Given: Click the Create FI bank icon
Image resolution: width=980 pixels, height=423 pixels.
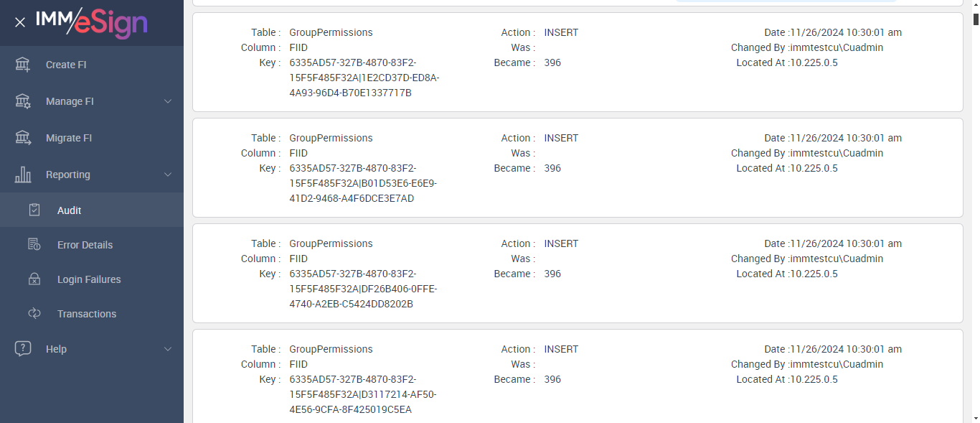Looking at the screenshot, I should point(23,65).
